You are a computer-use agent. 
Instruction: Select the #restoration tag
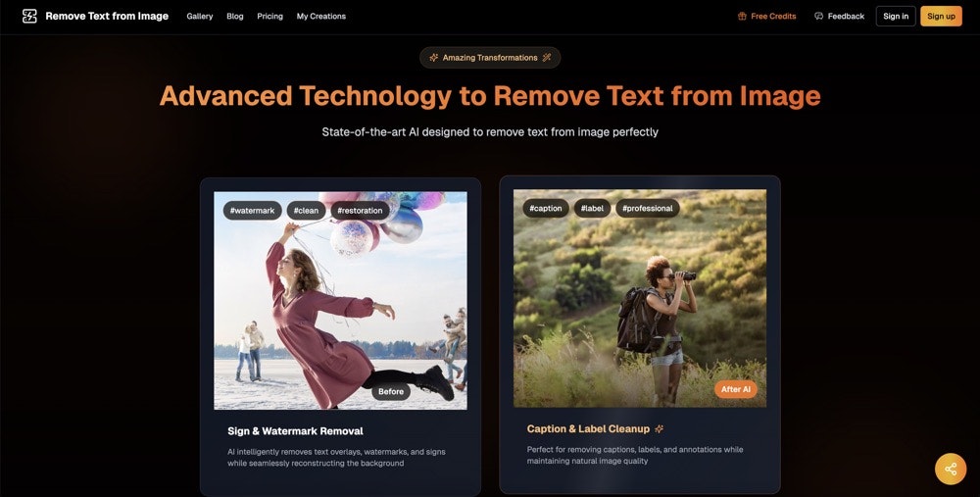coord(360,211)
